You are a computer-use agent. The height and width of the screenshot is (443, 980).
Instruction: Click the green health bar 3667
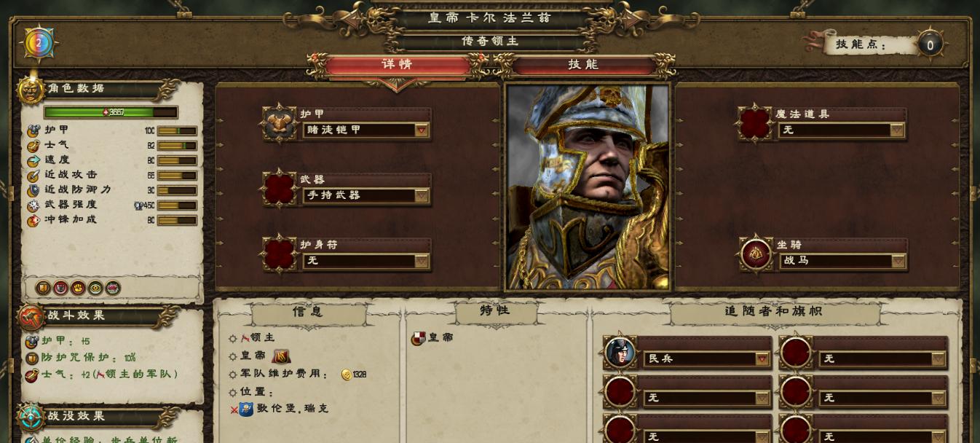111,112
